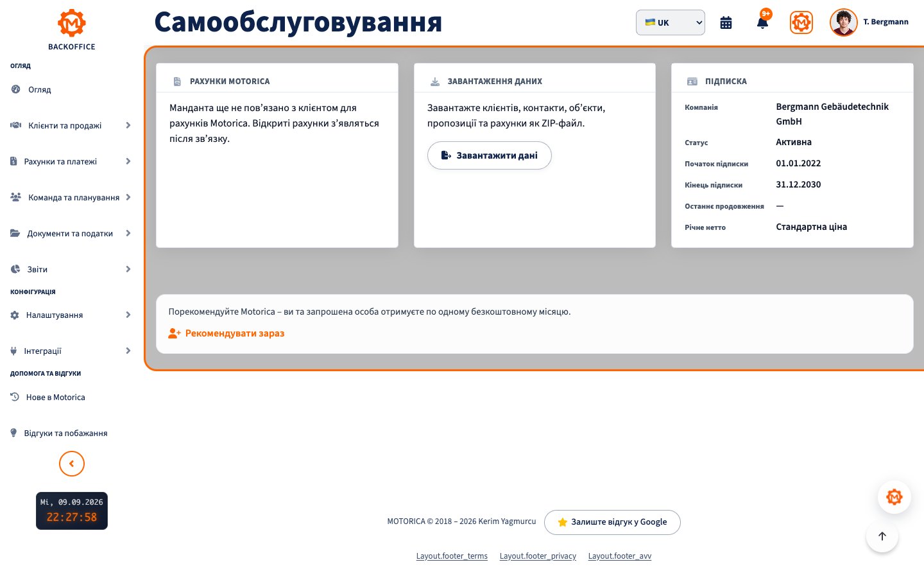The width and height of the screenshot is (924, 578).
Task: Open Інтеграції menu item
Action: point(43,351)
